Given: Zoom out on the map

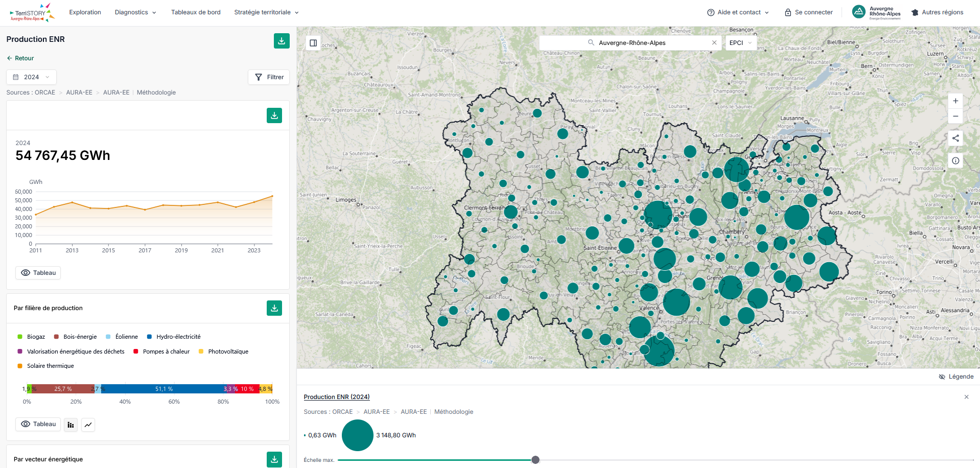Looking at the screenshot, I should point(955,116).
